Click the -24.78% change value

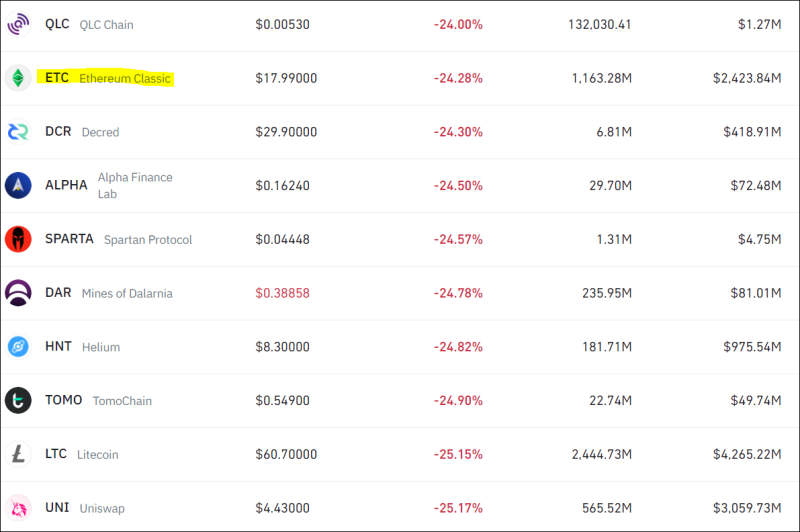[458, 293]
